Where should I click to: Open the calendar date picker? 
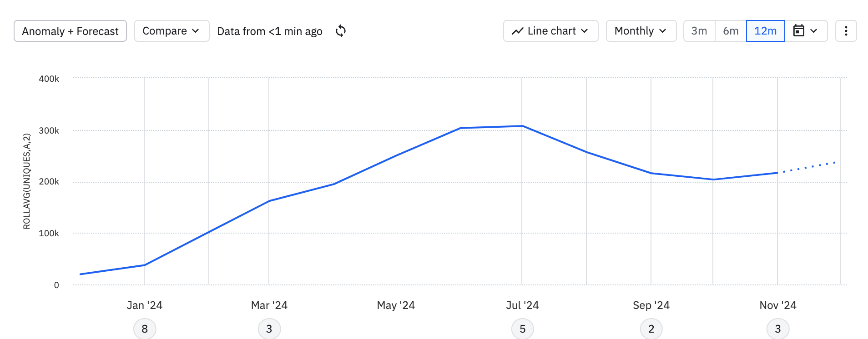[x=805, y=31]
